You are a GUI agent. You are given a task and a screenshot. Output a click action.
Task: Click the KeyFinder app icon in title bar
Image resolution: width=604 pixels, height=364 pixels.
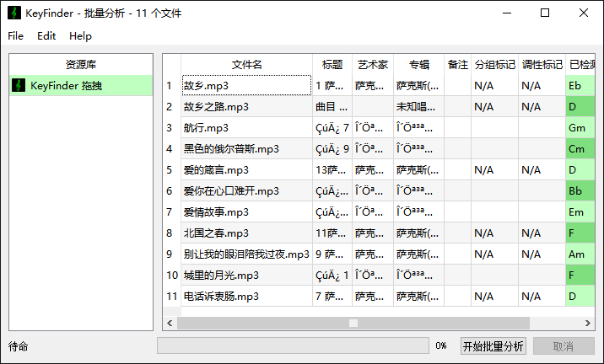[14, 13]
